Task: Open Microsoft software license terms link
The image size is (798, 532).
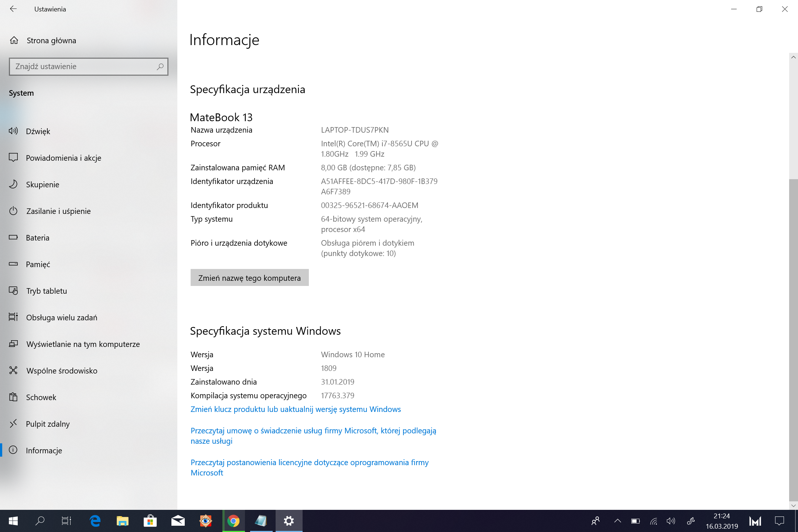Action: (x=310, y=467)
